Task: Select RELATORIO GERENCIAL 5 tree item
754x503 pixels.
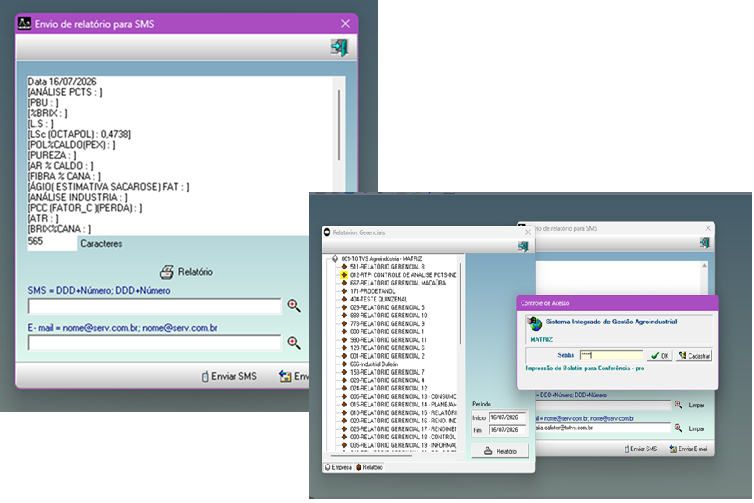Action: point(388,307)
